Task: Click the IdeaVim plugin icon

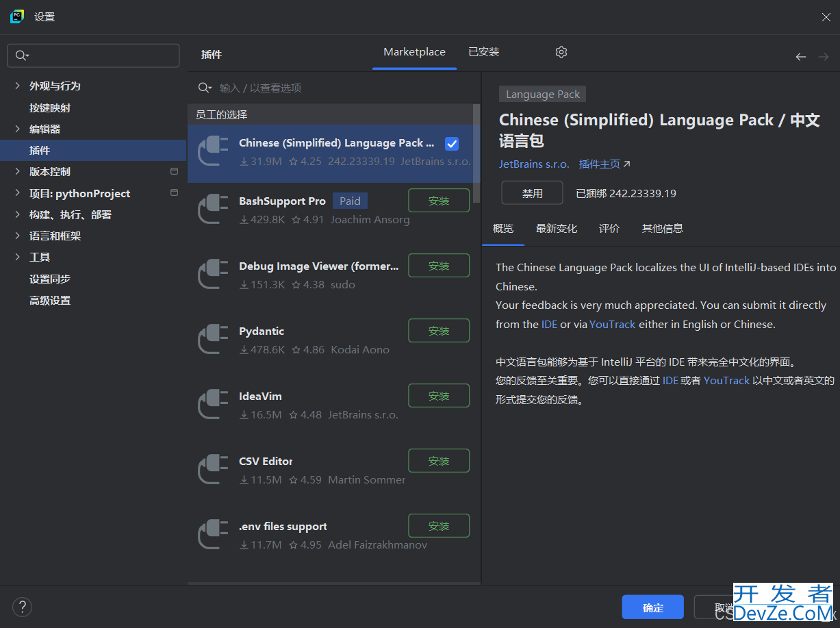Action: pyautogui.click(x=213, y=405)
